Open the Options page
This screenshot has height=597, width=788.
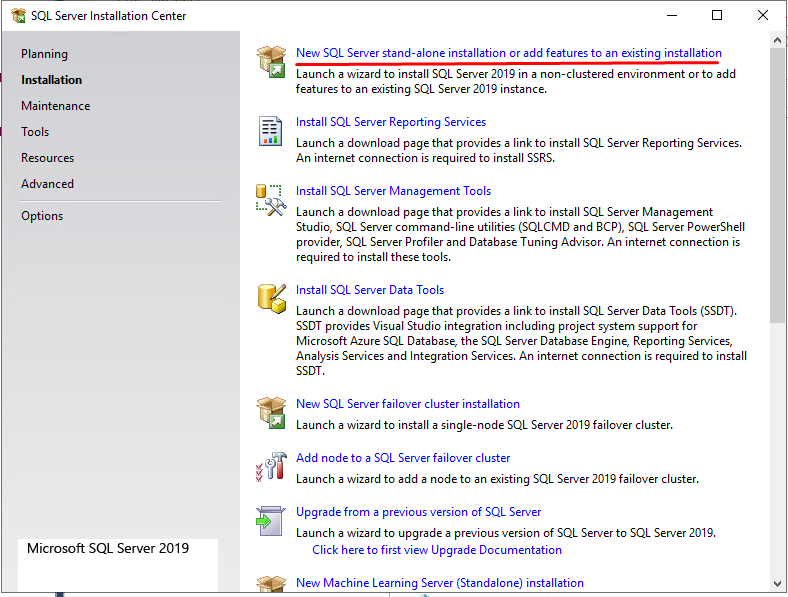click(x=42, y=216)
